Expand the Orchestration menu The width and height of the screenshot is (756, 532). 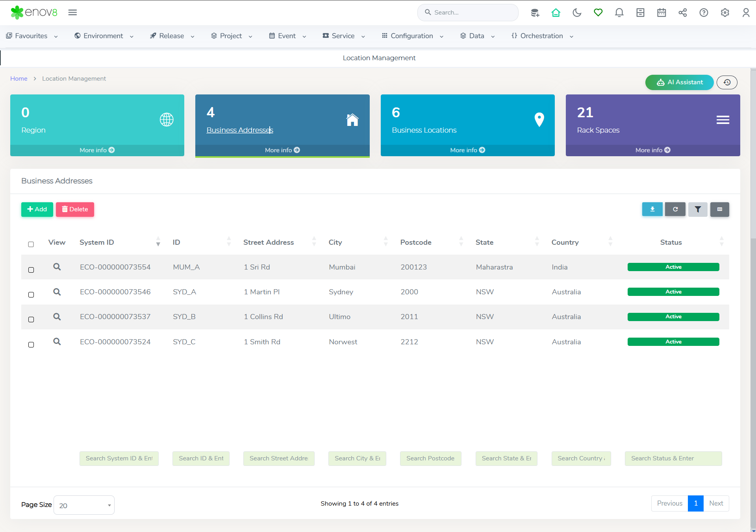[542, 36]
